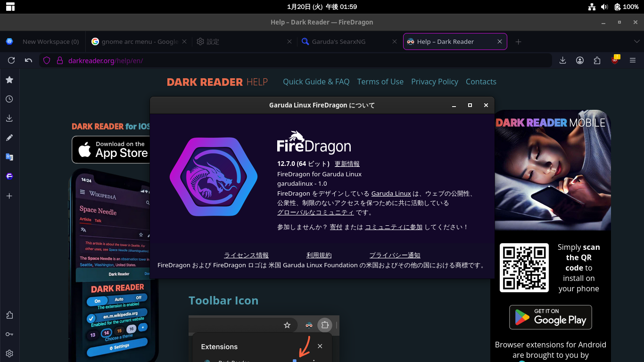644x362 pixels.
Task: Switch to the New Workspace (0) tab
Action: tap(43, 41)
